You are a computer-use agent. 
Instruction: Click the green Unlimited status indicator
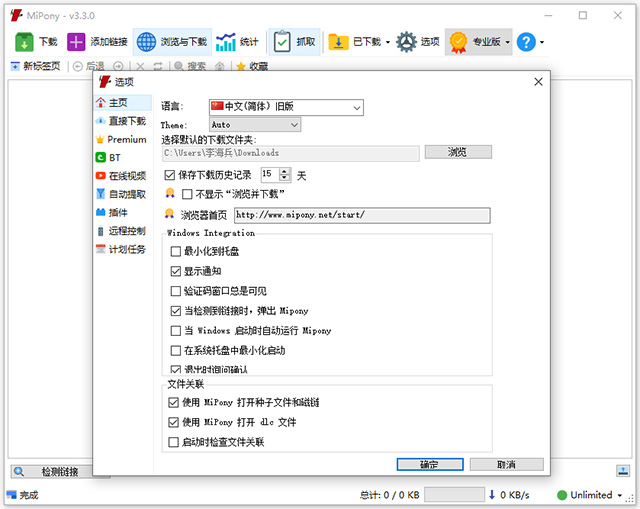(562, 495)
